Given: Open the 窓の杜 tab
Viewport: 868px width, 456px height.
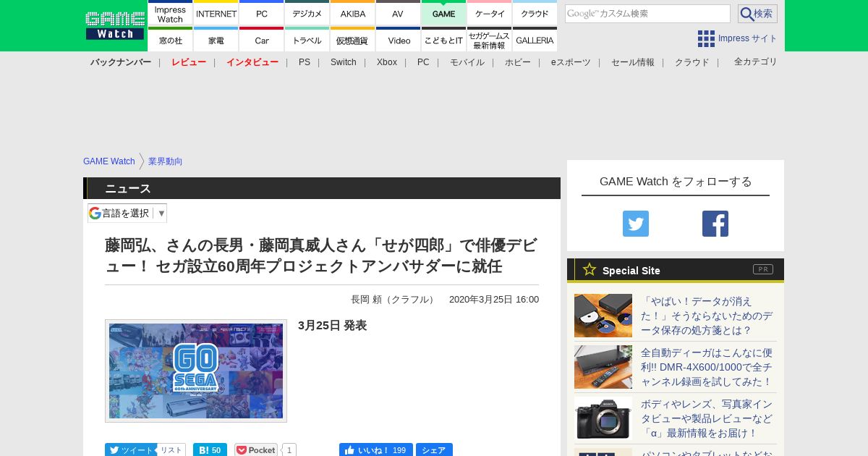Looking at the screenshot, I should tap(170, 40).
